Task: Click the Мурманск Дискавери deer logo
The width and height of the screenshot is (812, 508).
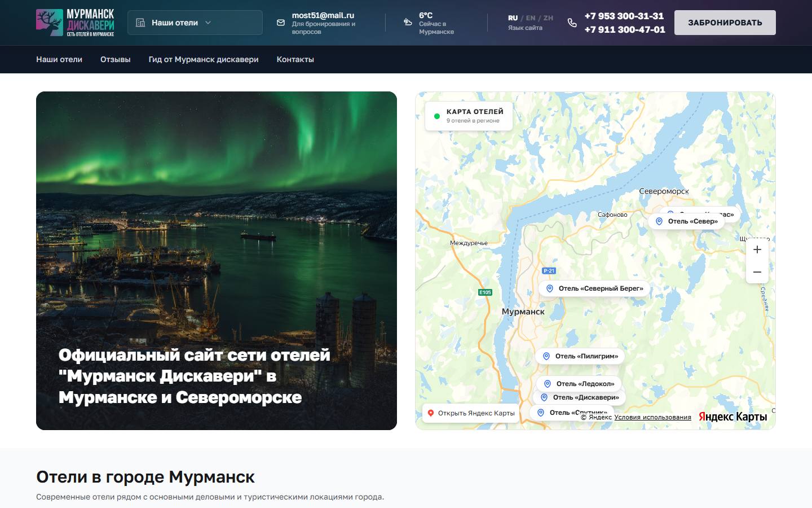Action: 76,23
